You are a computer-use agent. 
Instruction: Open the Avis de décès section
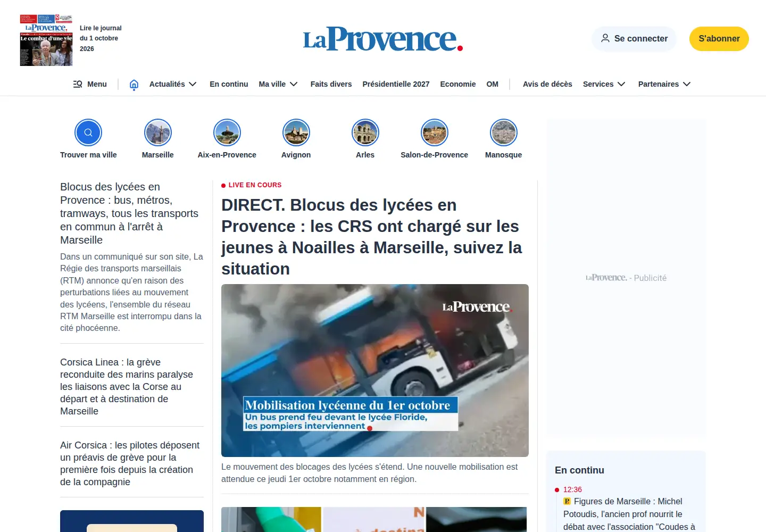[x=547, y=84]
